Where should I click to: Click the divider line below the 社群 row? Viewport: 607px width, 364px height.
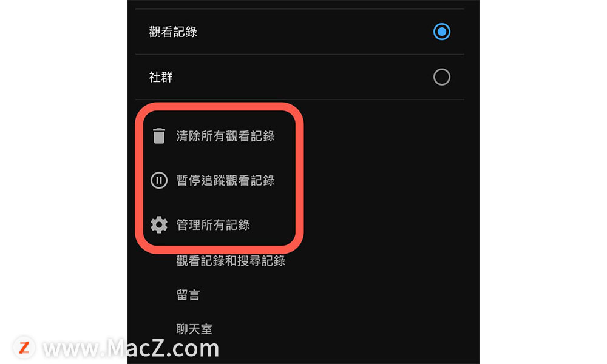300,99
